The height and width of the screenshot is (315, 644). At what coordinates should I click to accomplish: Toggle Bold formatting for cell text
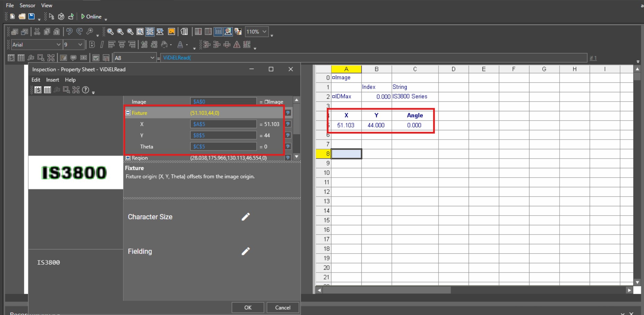[92, 45]
